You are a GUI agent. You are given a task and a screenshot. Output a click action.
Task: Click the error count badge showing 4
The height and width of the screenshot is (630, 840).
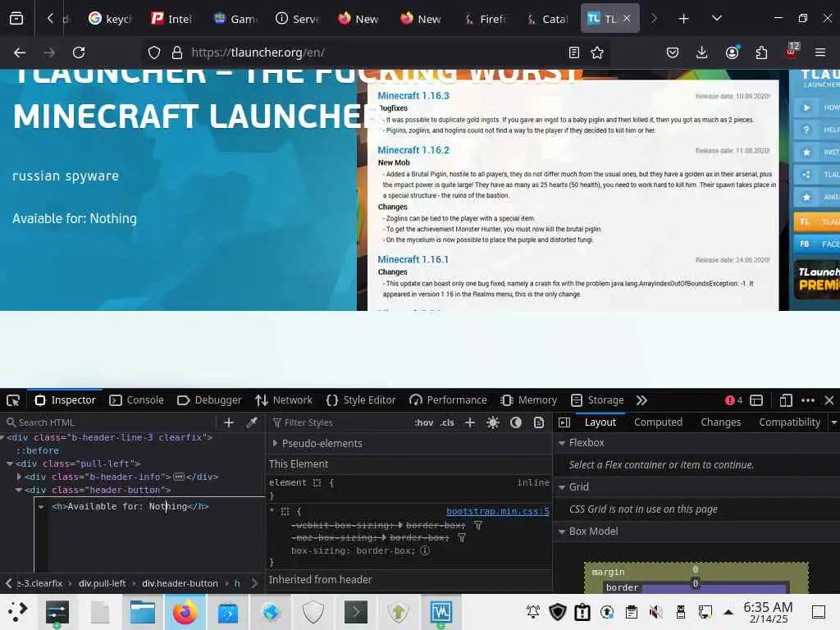[x=733, y=400]
